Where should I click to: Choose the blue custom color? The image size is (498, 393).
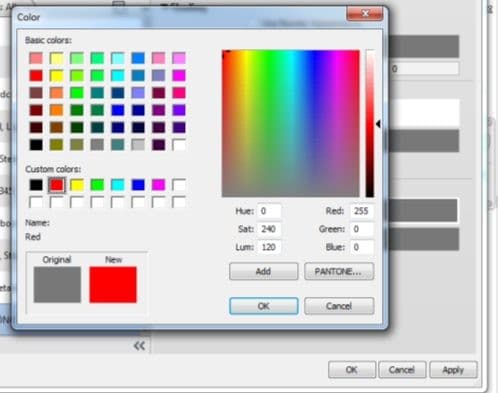click(138, 185)
